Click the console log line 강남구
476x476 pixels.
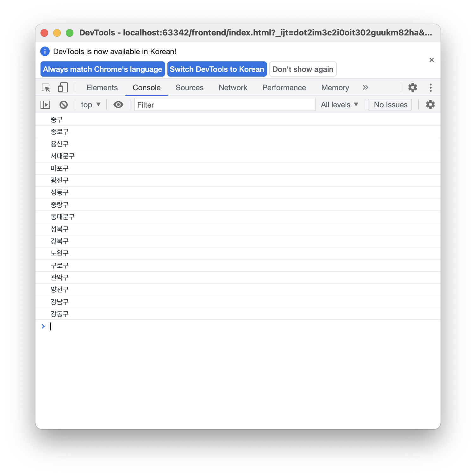(x=238, y=302)
